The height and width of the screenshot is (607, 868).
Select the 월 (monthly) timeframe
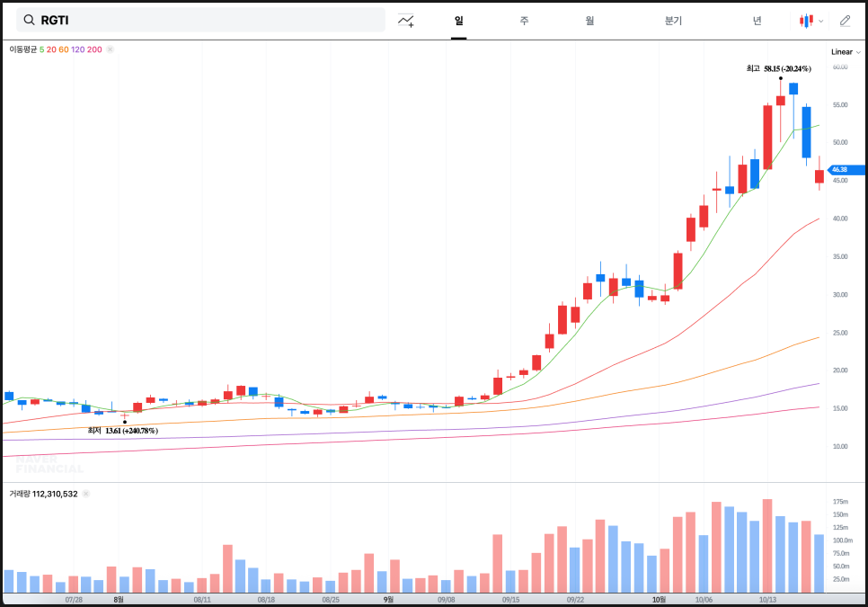[x=589, y=20]
